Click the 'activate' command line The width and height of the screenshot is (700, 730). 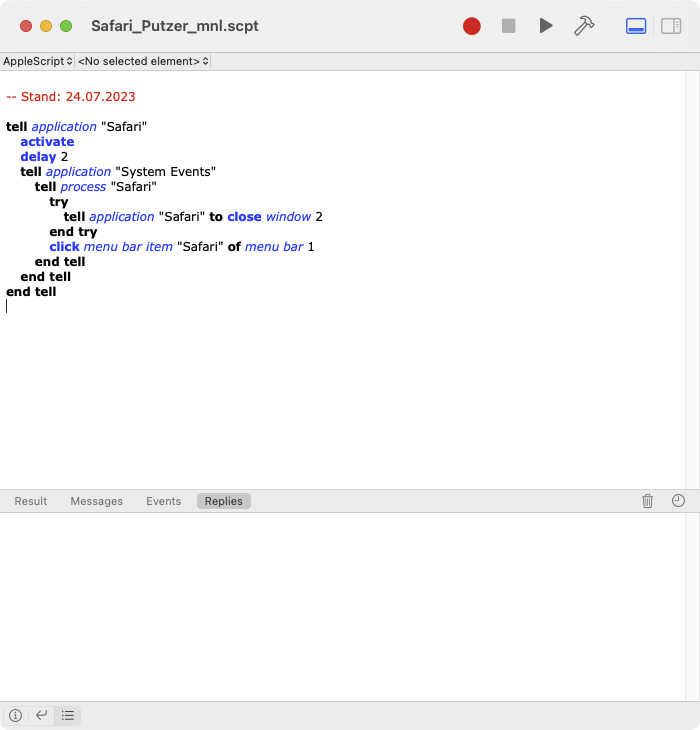(x=47, y=142)
